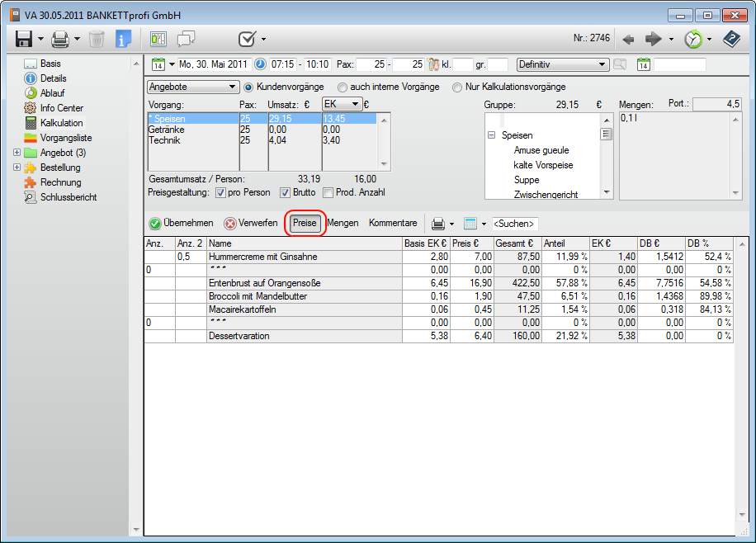Click the speech bubble comments icon
The width and height of the screenshot is (756, 543).
tap(186, 39)
